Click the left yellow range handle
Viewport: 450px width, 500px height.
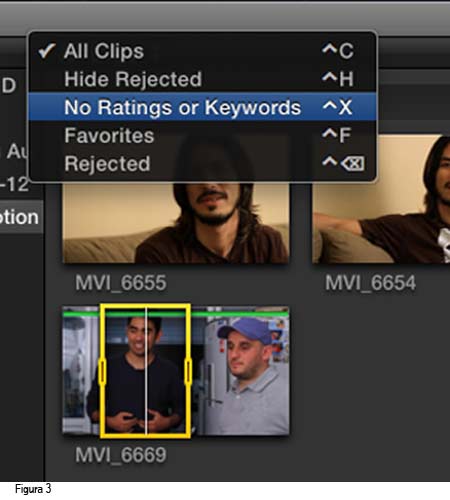[102, 371]
